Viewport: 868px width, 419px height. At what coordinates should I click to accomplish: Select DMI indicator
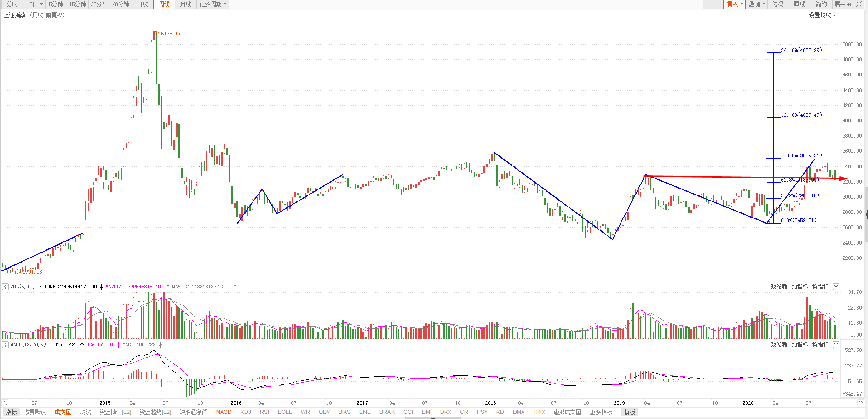coord(427,412)
